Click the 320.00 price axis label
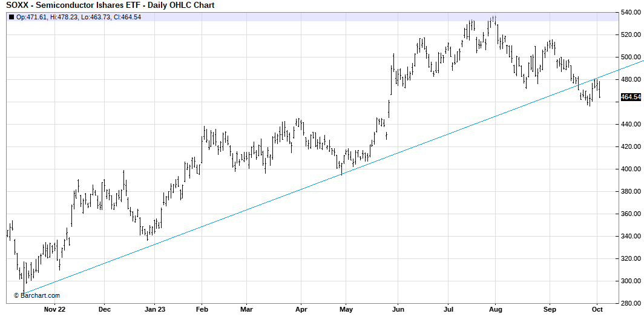 (631, 258)
